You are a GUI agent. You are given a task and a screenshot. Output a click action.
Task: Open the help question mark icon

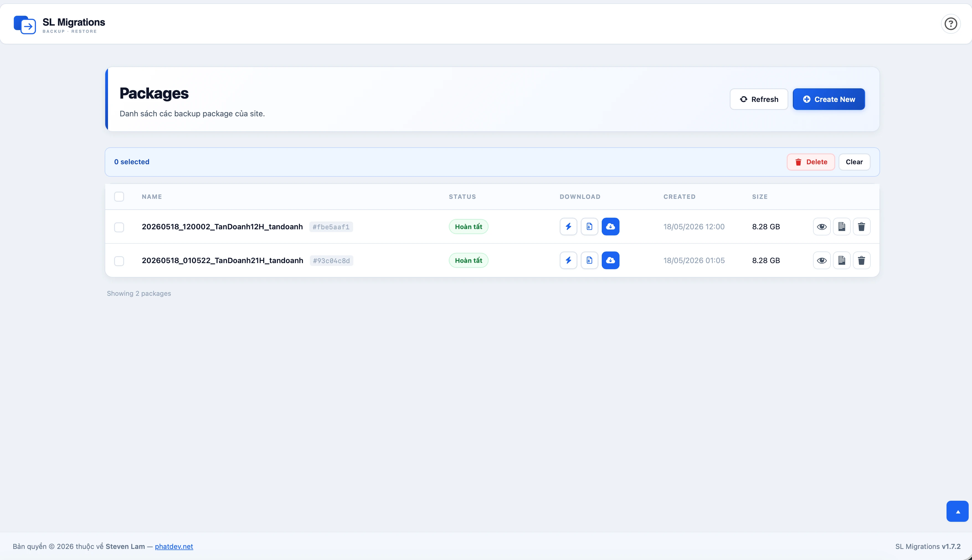point(950,24)
